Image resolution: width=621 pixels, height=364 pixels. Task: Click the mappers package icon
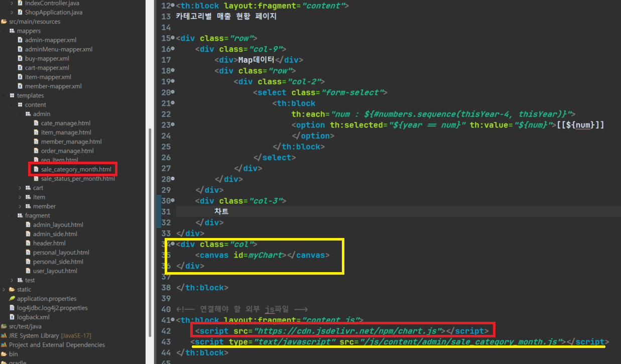pyautogui.click(x=12, y=31)
